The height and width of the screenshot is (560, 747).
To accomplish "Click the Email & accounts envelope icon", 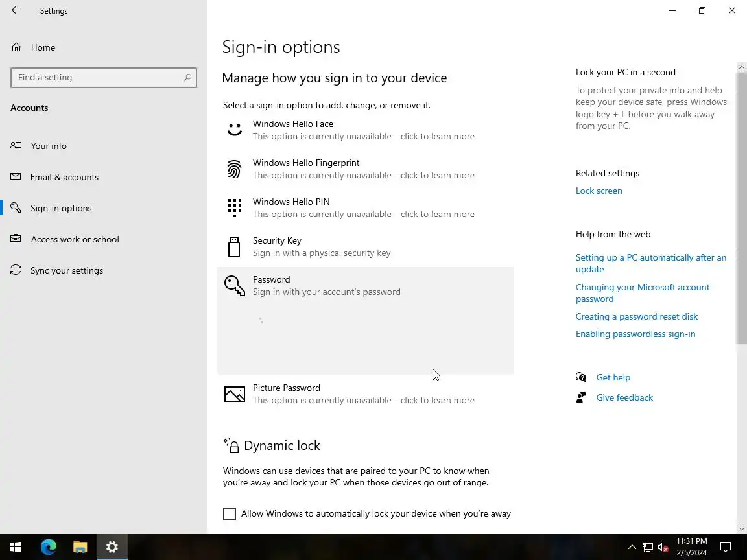I will (16, 177).
